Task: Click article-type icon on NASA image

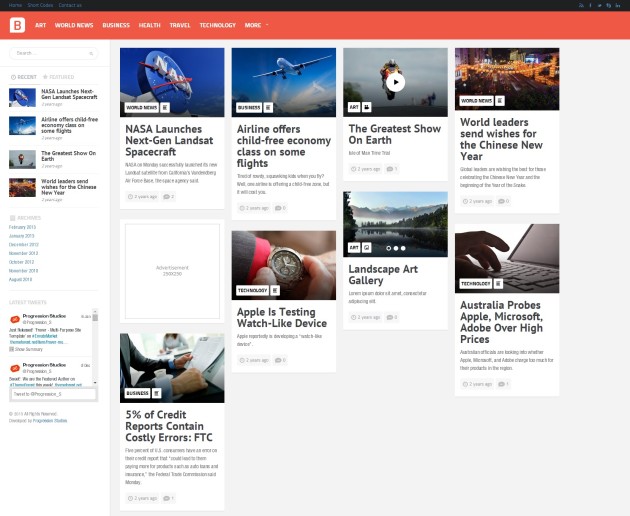Action: (x=165, y=107)
